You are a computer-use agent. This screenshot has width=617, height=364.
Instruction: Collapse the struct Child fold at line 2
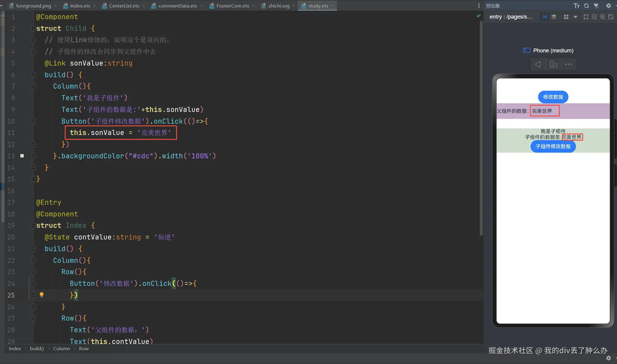pyautogui.click(x=33, y=28)
